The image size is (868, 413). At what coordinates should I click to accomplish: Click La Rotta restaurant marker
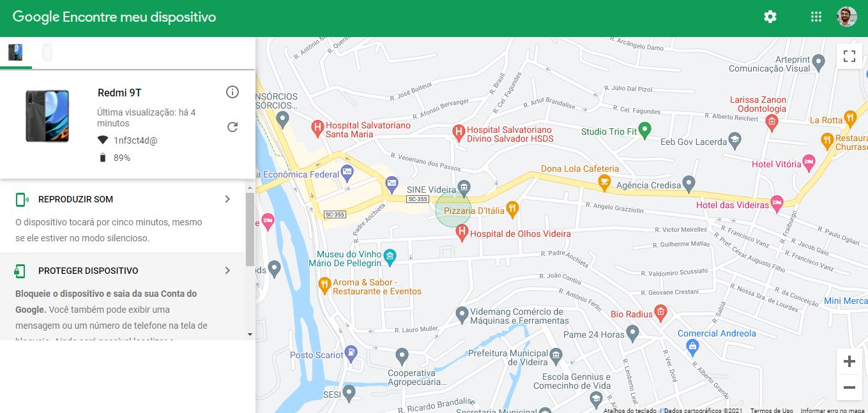[850, 117]
